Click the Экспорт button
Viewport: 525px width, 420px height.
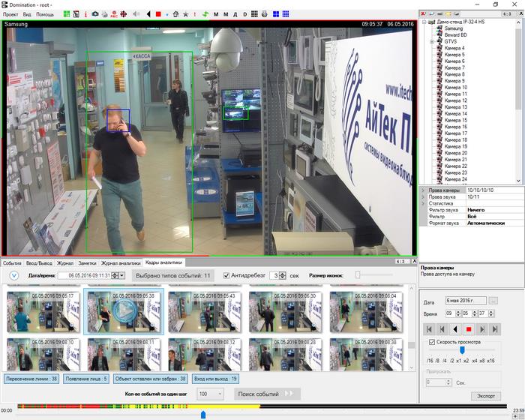[x=486, y=396]
